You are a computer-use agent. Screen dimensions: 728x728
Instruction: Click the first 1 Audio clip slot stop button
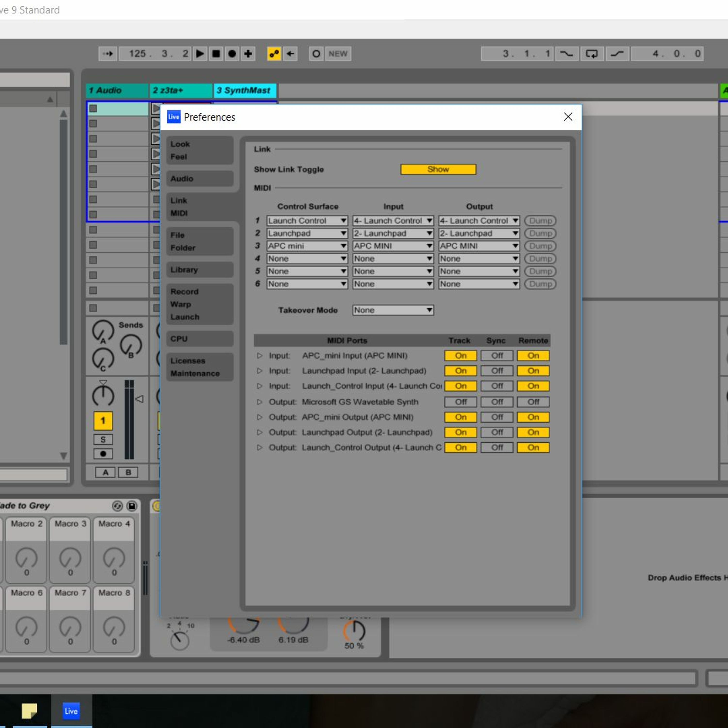(93, 108)
